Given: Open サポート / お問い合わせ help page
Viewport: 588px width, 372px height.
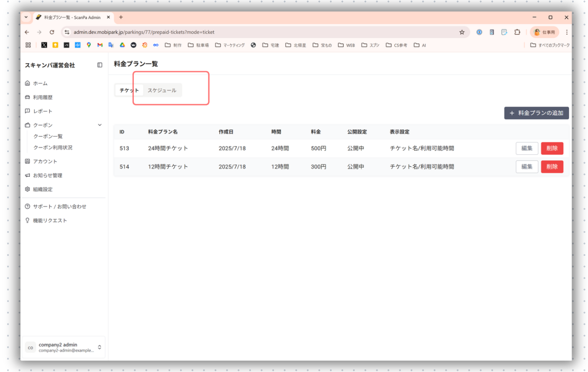Looking at the screenshot, I should click(59, 206).
